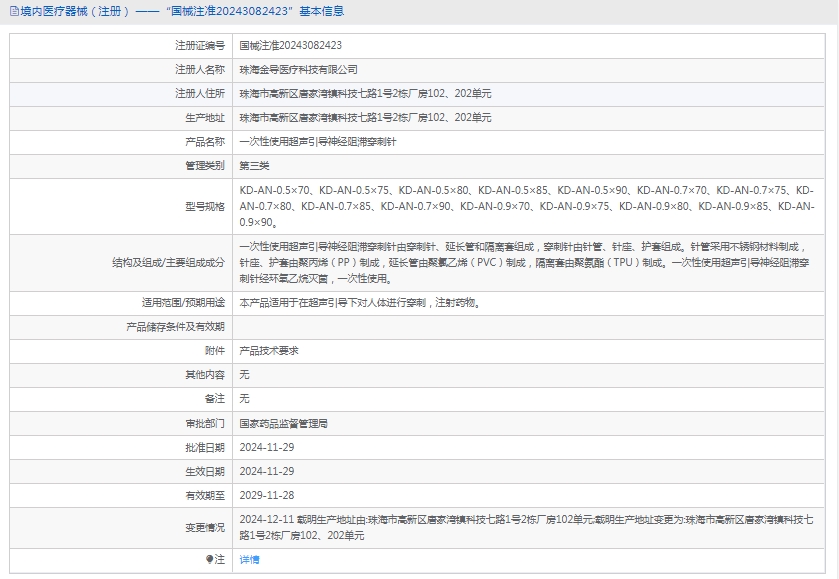Click management category value 第三类

click(254, 166)
